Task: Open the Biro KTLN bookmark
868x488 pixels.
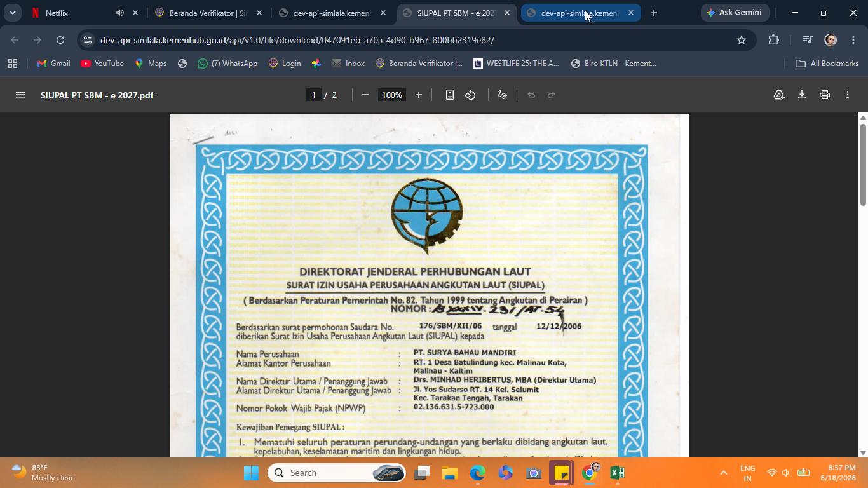Action: (614, 64)
